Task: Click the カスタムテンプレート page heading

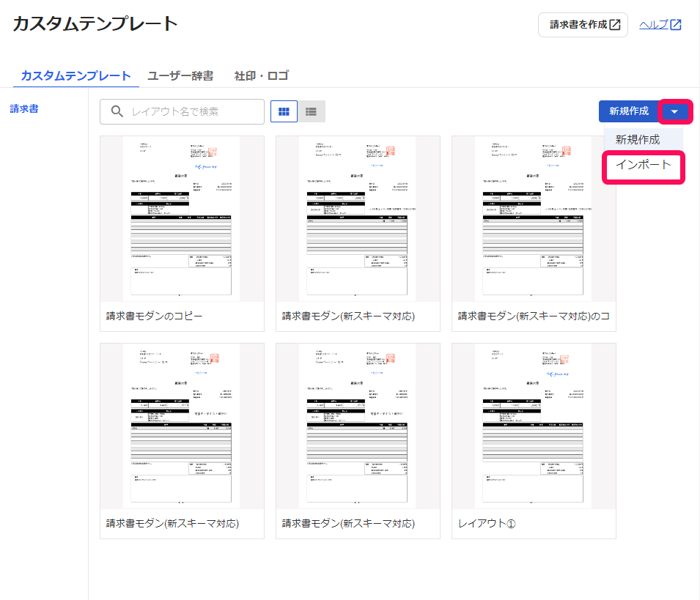Action: point(95,23)
